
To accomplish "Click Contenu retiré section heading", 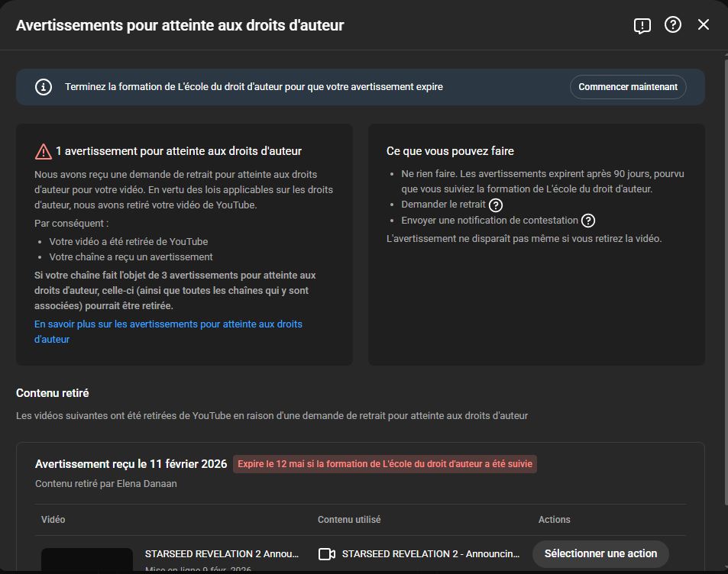I will pos(53,393).
